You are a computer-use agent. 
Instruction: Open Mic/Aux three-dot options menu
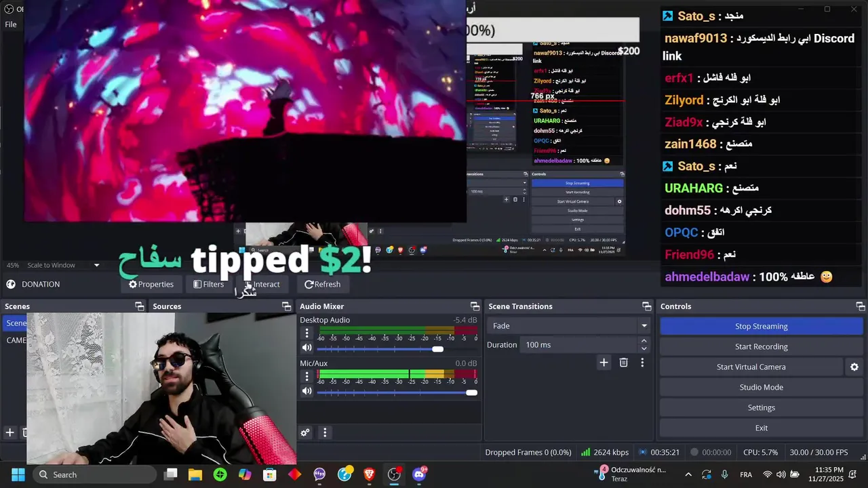click(x=307, y=376)
